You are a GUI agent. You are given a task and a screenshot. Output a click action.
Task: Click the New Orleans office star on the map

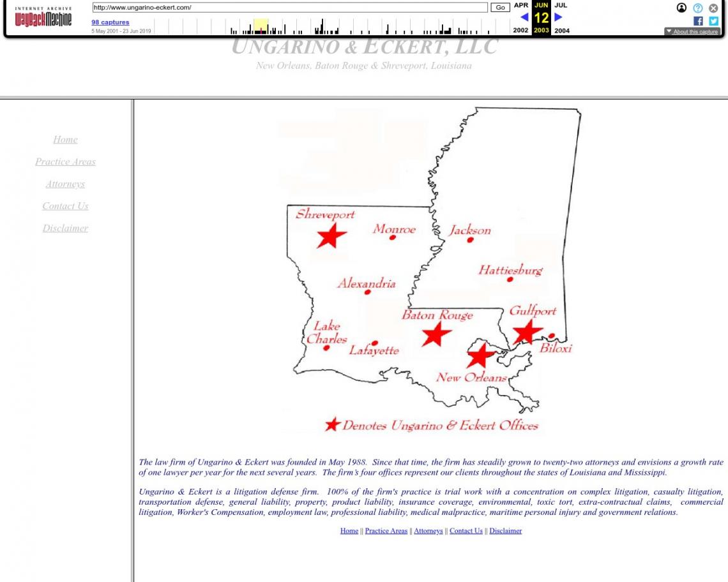coord(480,356)
